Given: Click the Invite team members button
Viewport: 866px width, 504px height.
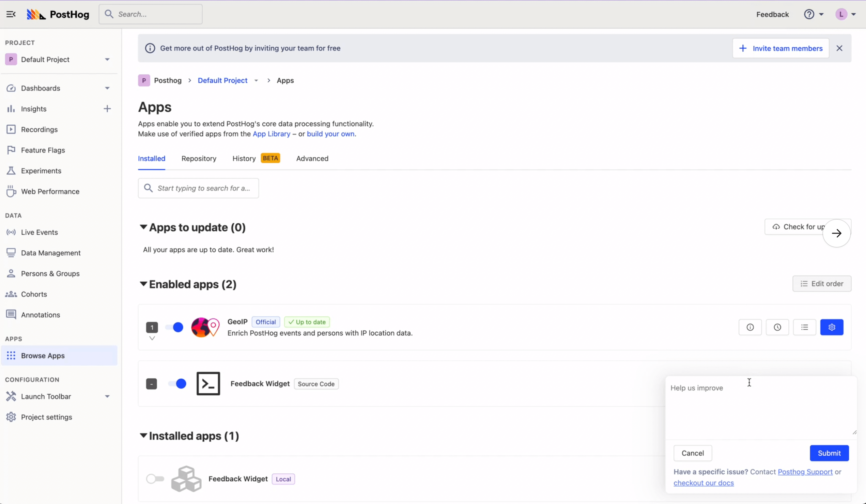Looking at the screenshot, I should [x=782, y=48].
